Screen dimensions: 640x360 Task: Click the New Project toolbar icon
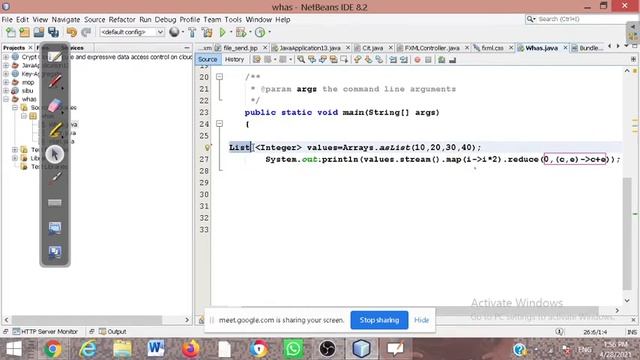[x=24, y=32]
